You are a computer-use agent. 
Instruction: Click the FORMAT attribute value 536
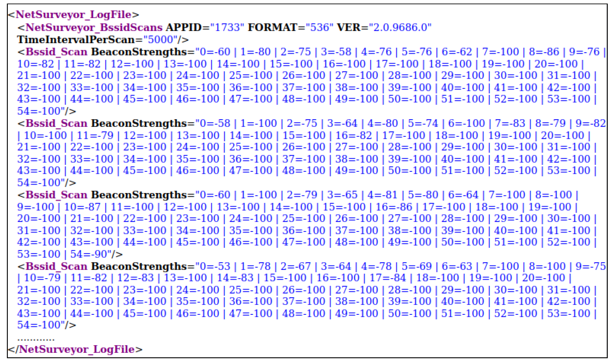click(x=319, y=27)
